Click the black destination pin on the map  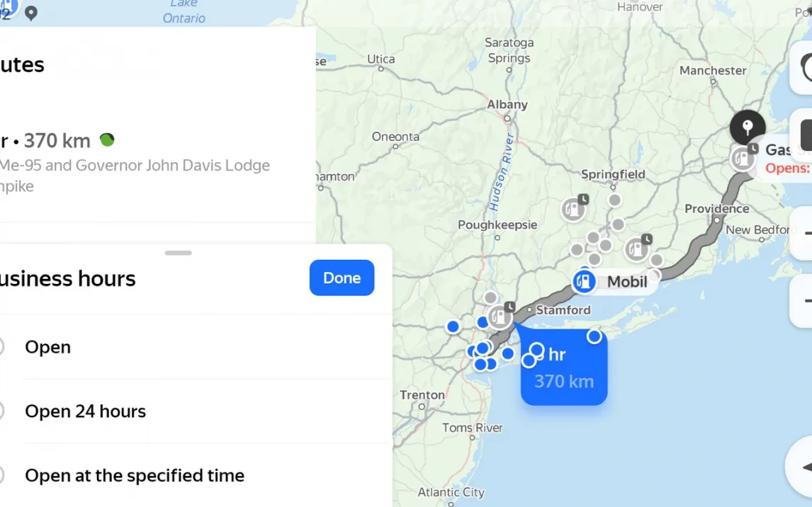click(x=748, y=127)
